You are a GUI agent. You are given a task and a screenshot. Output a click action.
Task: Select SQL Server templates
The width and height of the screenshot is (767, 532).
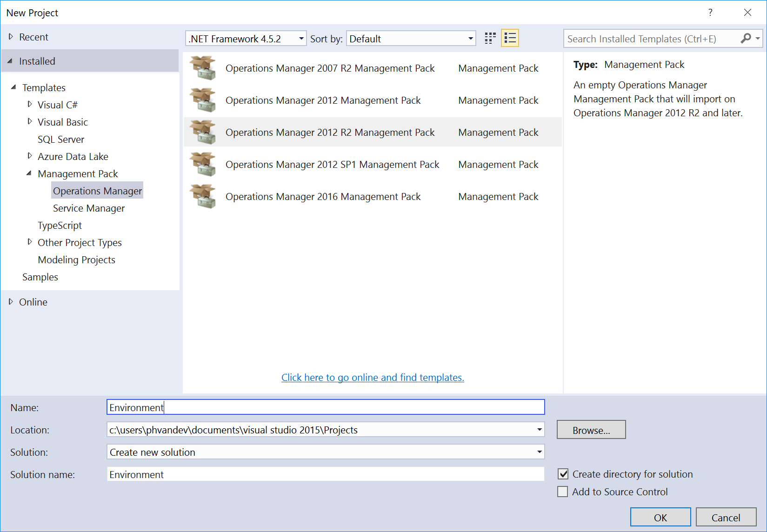coord(61,139)
